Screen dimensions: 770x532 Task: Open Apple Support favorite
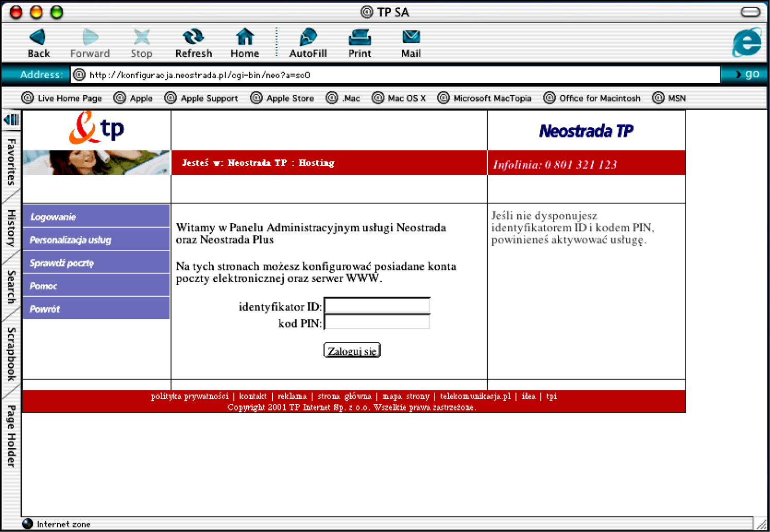(201, 98)
